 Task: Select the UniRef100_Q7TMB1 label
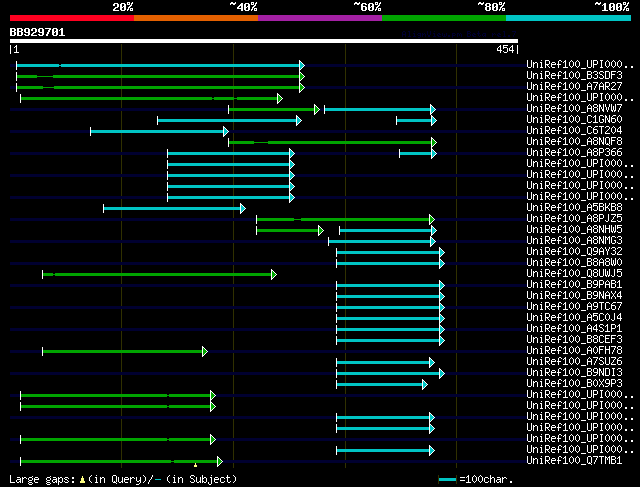(x=574, y=461)
